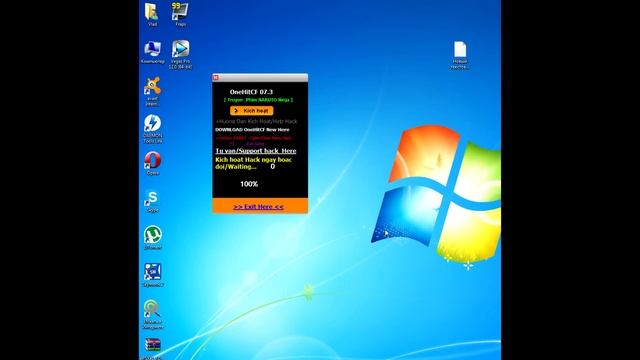Launch the Fraps desktop shortcut
Image resolution: width=640 pixels, height=360 pixels.
pos(180,14)
